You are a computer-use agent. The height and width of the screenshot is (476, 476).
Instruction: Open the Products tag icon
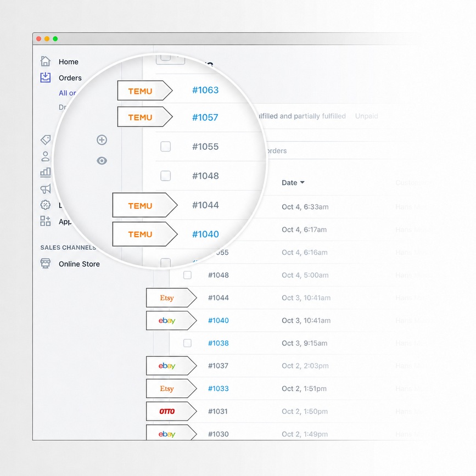click(46, 139)
